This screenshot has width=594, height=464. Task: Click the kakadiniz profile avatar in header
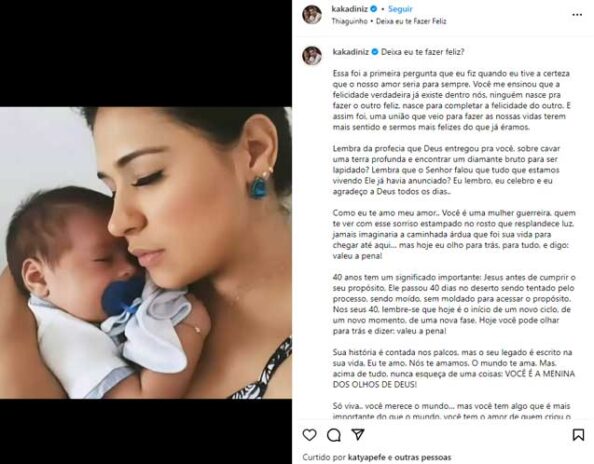coord(312,14)
